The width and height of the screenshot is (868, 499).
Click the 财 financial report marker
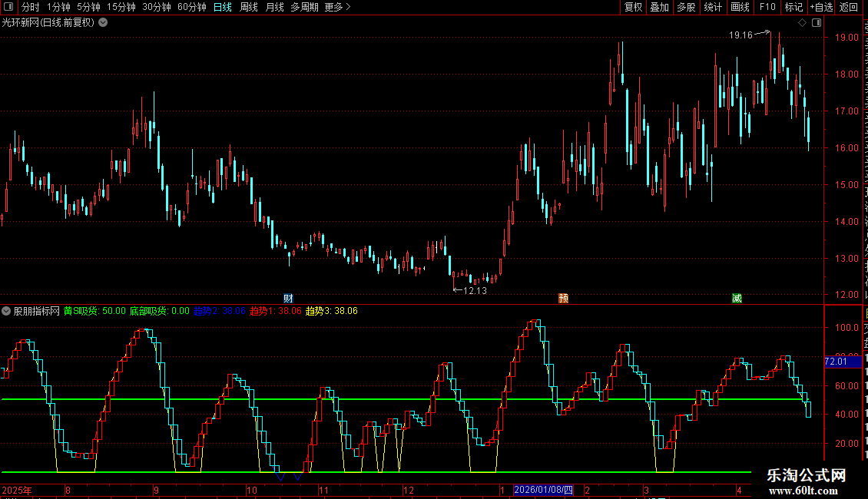click(x=288, y=299)
